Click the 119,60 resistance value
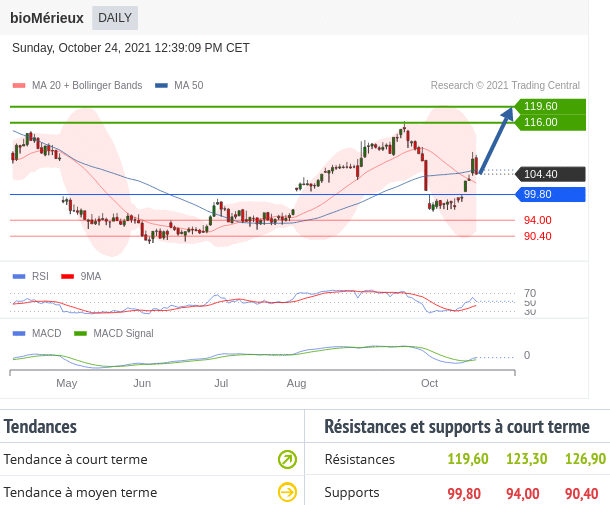Viewport: 610px width, 505px height. click(468, 459)
